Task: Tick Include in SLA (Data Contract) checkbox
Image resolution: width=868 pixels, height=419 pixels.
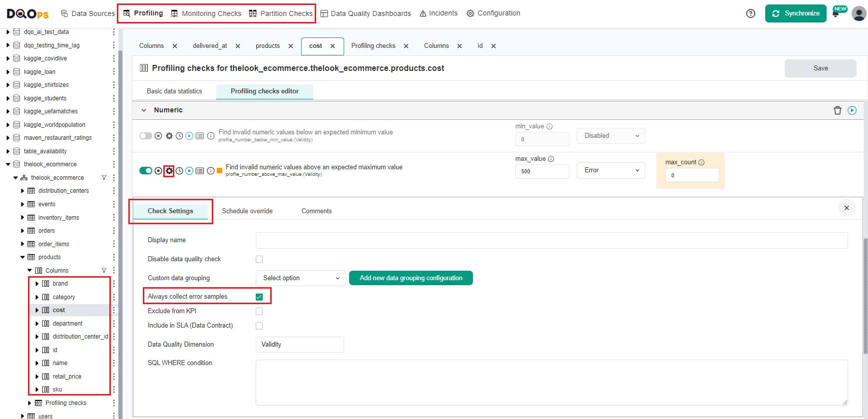Action: (x=259, y=326)
